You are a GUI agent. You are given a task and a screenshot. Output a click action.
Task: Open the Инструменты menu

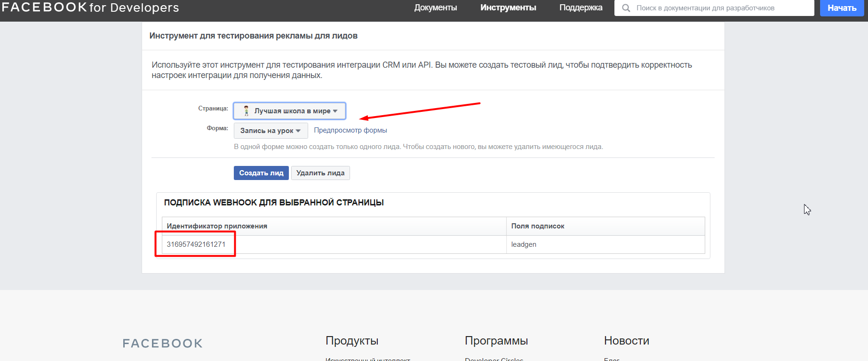coord(508,8)
